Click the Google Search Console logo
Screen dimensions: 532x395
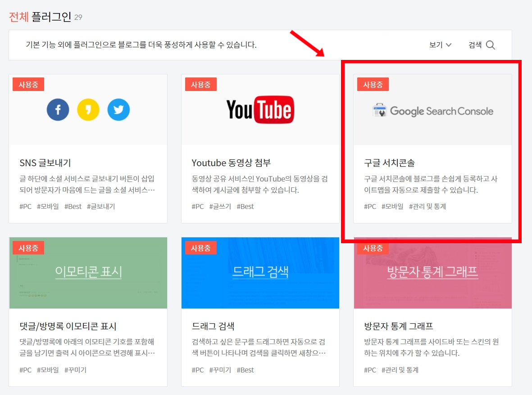click(433, 111)
